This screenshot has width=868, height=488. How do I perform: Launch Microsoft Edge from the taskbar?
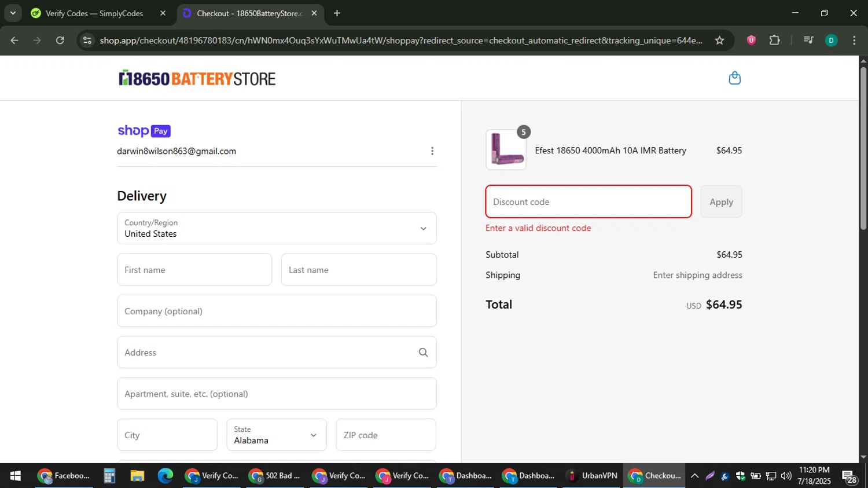click(165, 476)
